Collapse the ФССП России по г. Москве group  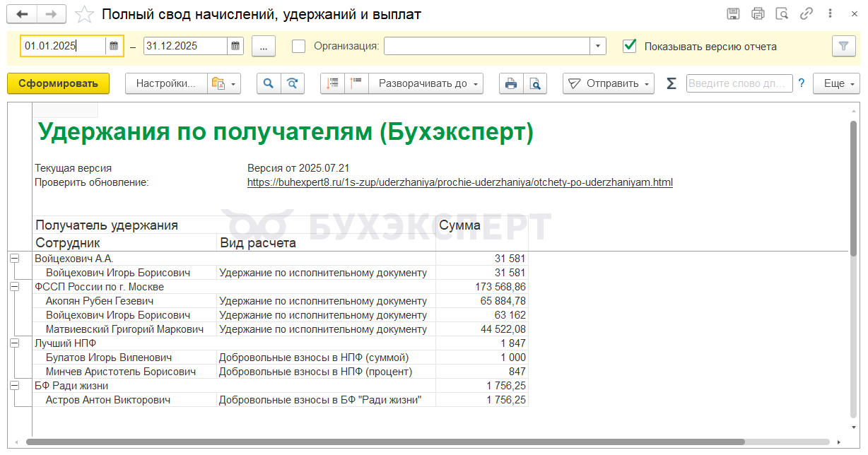14,287
